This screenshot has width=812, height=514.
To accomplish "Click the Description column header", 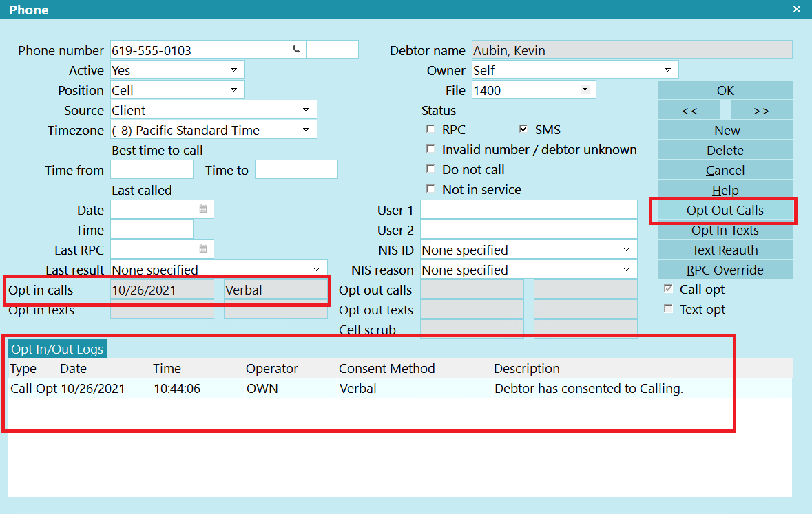I will pyautogui.click(x=527, y=369).
